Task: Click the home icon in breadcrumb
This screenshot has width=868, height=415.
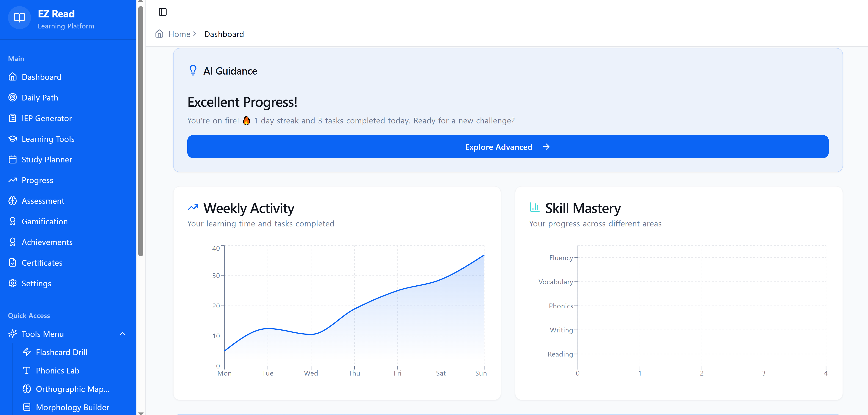Action: click(x=159, y=34)
